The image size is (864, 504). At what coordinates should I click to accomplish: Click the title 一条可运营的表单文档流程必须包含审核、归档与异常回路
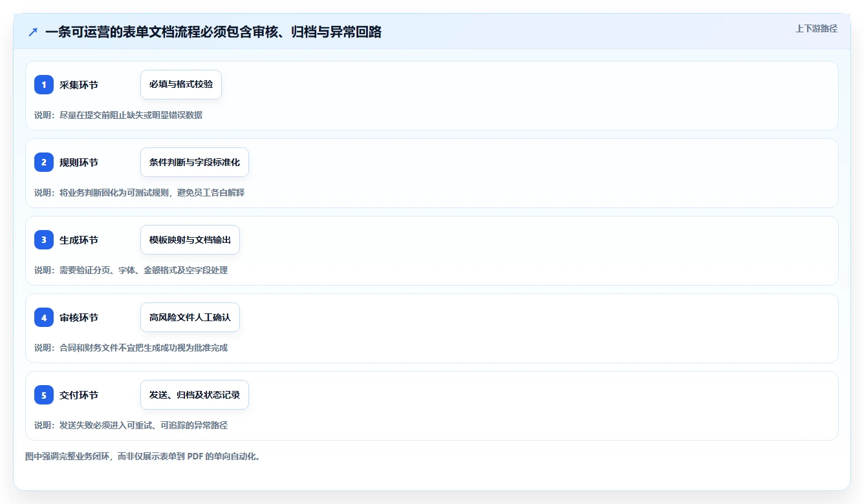coord(213,32)
